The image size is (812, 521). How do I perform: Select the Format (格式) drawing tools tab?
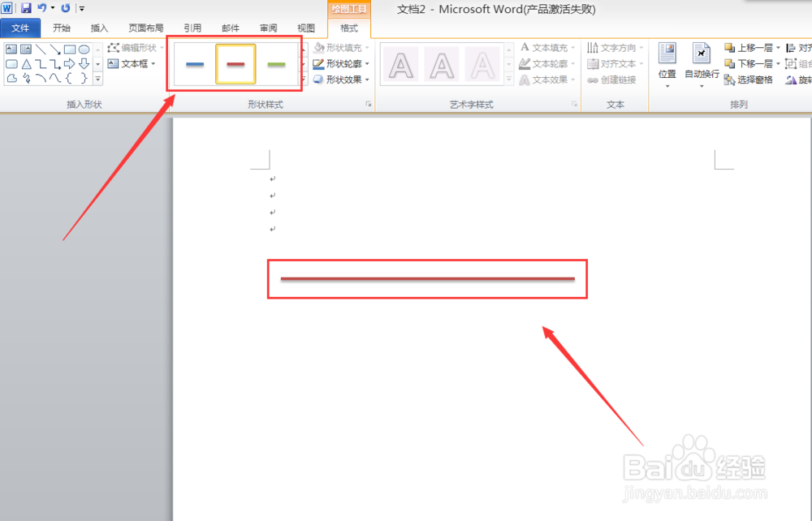click(349, 28)
